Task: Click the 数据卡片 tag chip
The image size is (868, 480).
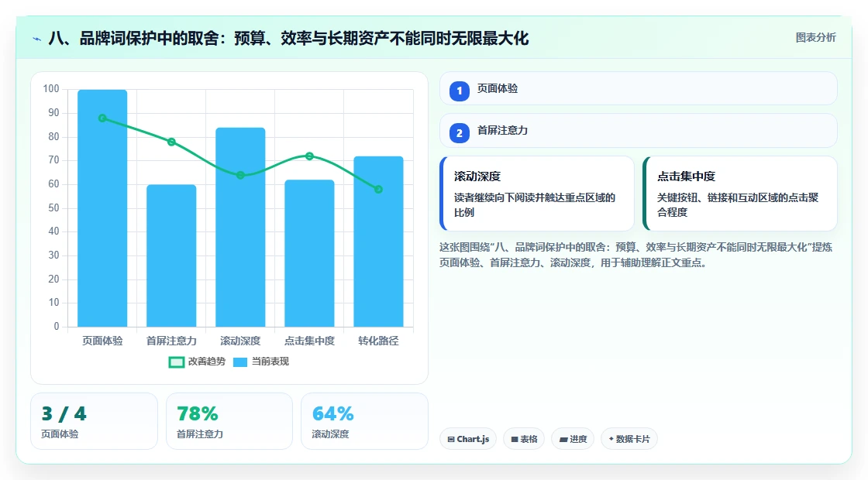Action: [x=629, y=439]
